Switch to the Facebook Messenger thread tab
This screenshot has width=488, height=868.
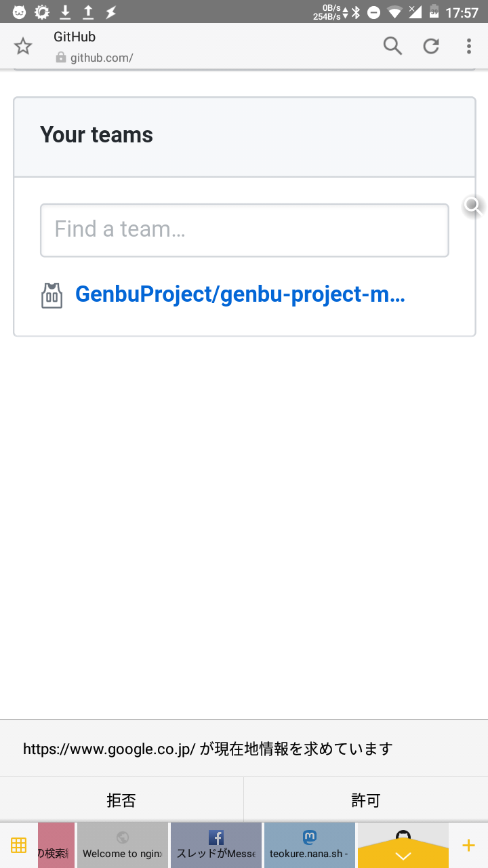216,845
